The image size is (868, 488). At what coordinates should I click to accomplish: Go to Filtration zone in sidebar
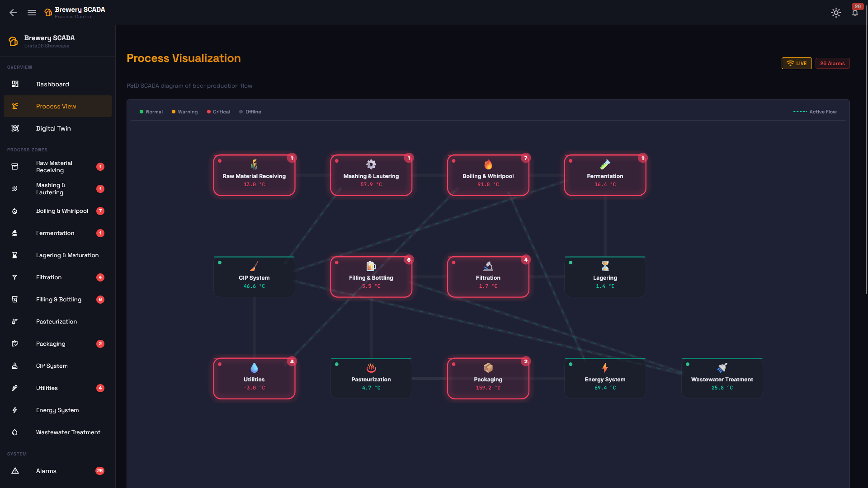point(57,277)
